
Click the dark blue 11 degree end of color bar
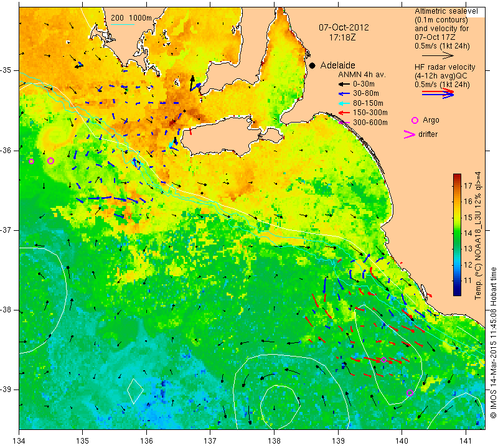click(457, 292)
